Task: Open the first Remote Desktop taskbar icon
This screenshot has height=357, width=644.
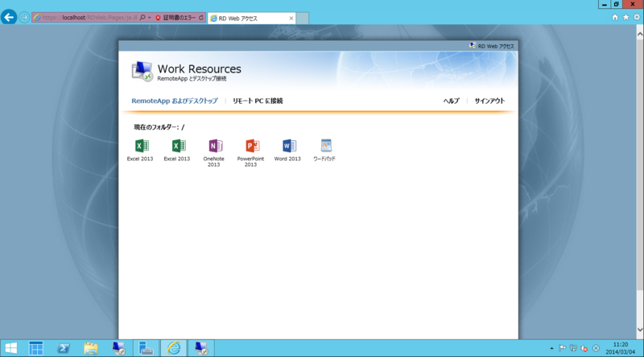Action: point(118,348)
